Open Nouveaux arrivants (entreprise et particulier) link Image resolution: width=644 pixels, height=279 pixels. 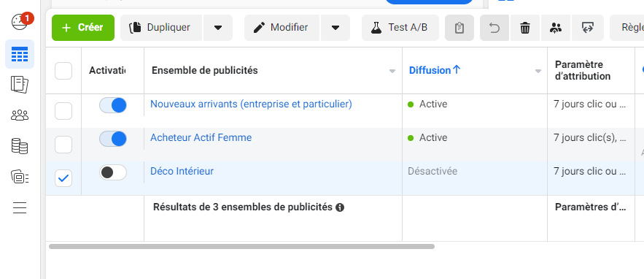pyautogui.click(x=251, y=104)
